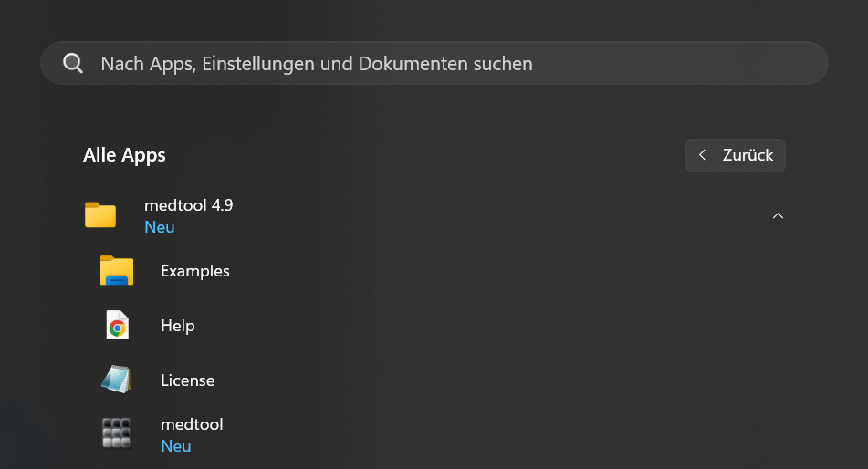This screenshot has width=868, height=469.
Task: Select the medtool 4.9 folder label
Action: pos(188,206)
